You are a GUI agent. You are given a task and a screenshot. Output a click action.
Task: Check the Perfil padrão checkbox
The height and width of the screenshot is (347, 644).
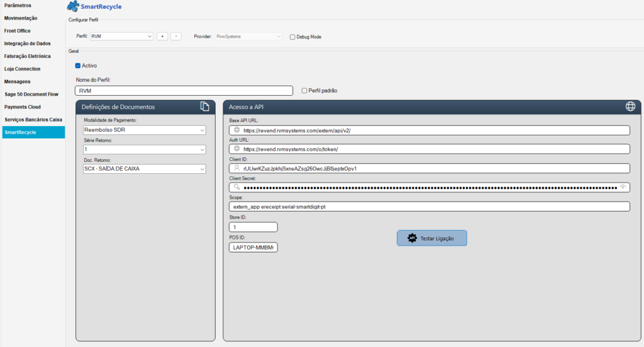[304, 91]
